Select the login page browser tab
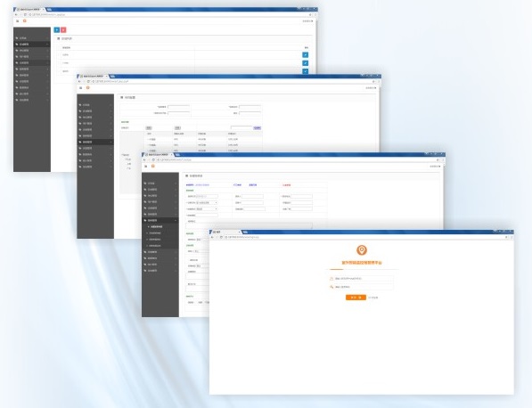The width and height of the screenshot is (532, 408). [x=225, y=232]
